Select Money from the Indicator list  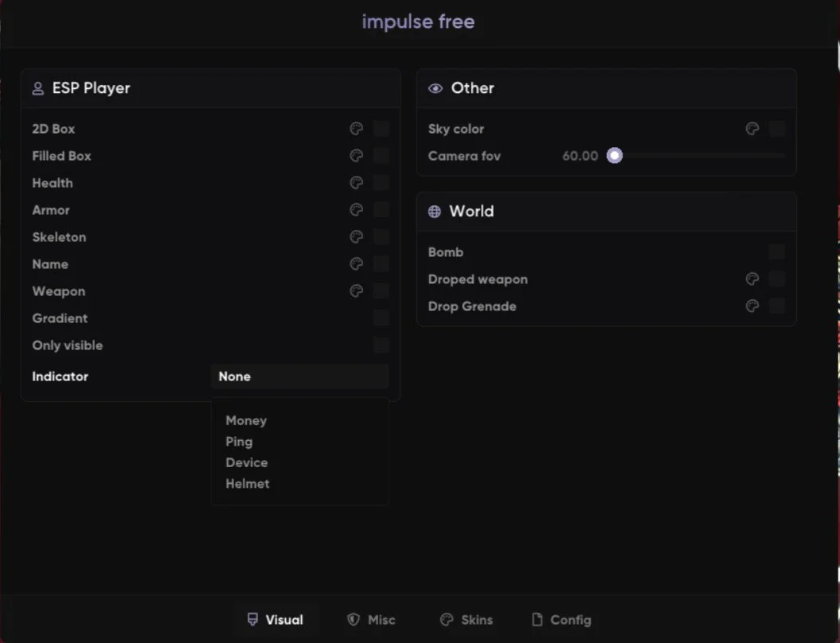pos(246,420)
